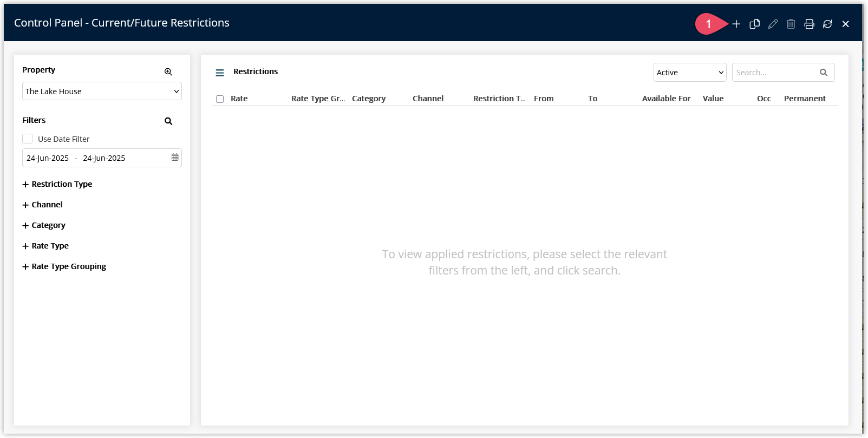Click the magnifier in Search box
868x438 pixels.
(x=824, y=73)
